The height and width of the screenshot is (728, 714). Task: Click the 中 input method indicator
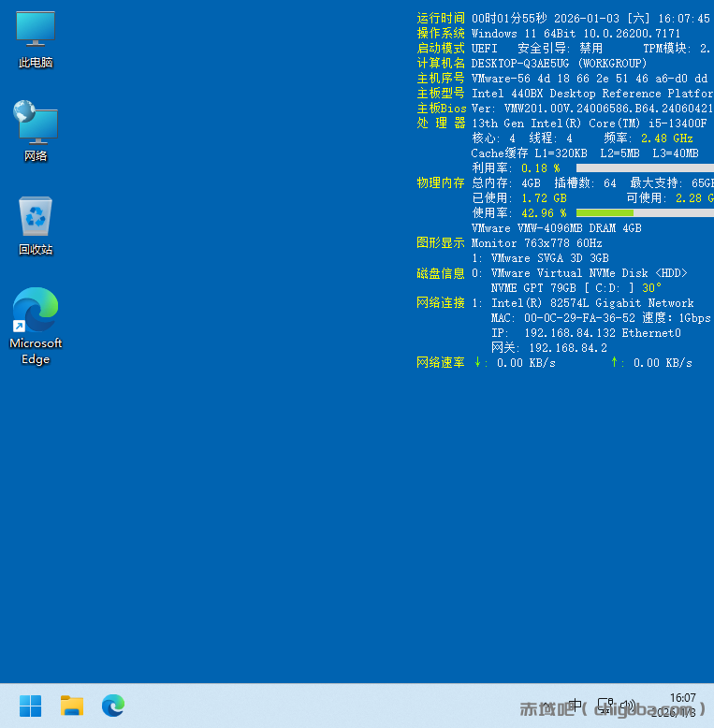coord(575,706)
